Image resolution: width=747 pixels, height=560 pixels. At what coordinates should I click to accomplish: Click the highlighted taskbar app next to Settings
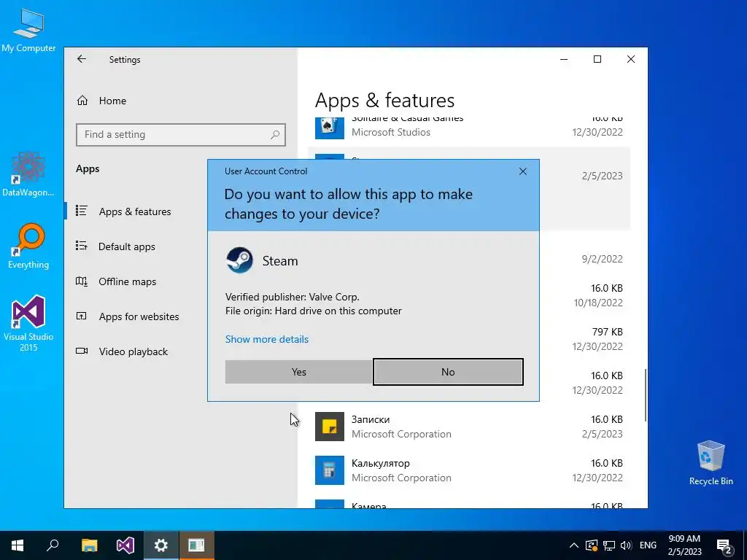tap(196, 545)
